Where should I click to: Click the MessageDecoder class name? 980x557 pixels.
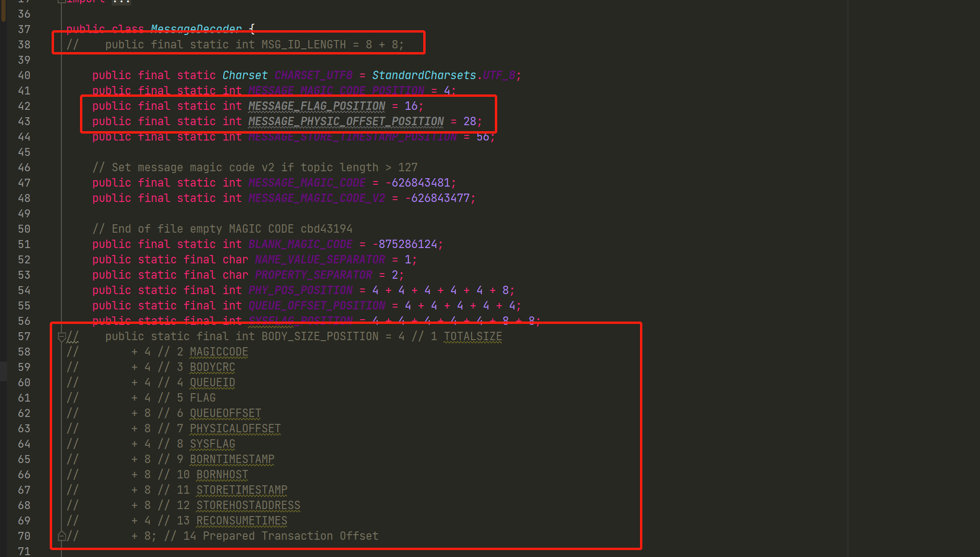[196, 29]
